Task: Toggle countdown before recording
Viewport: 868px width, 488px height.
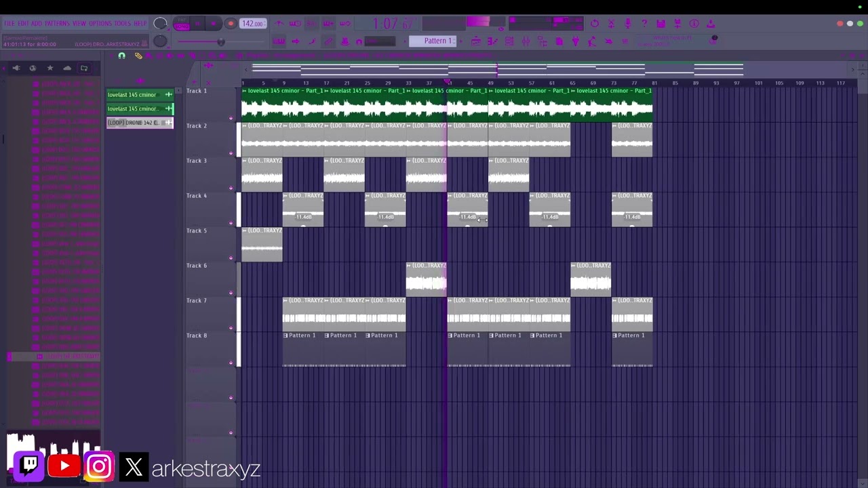Action: (x=311, y=23)
